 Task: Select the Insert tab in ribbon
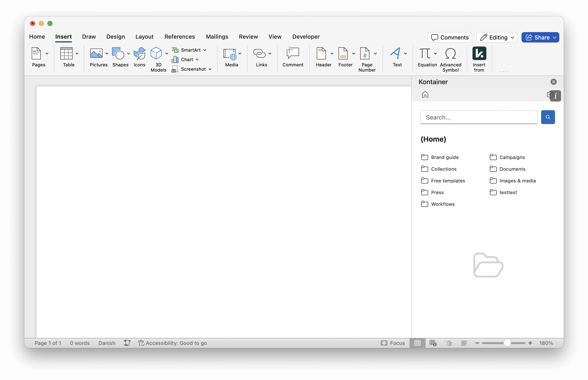coord(63,36)
